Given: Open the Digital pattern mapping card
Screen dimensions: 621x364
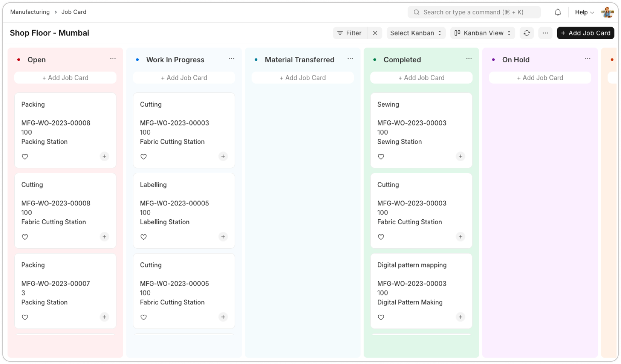Looking at the screenshot, I should (x=412, y=265).
